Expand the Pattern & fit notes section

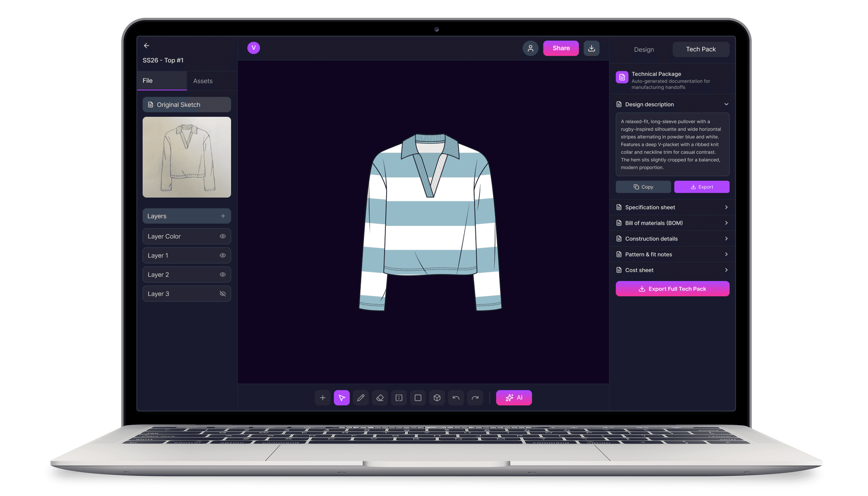pos(726,254)
